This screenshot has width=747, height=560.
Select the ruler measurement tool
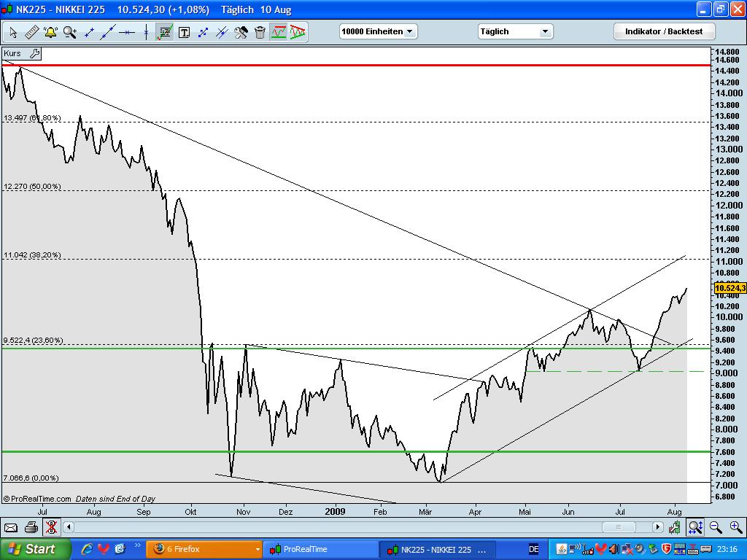point(31,32)
